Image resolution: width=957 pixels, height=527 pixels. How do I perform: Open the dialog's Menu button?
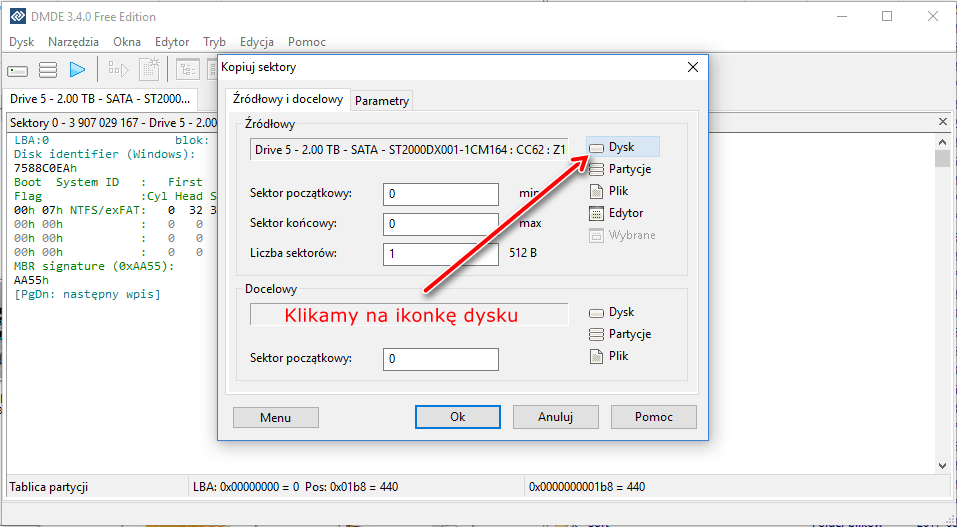click(275, 417)
